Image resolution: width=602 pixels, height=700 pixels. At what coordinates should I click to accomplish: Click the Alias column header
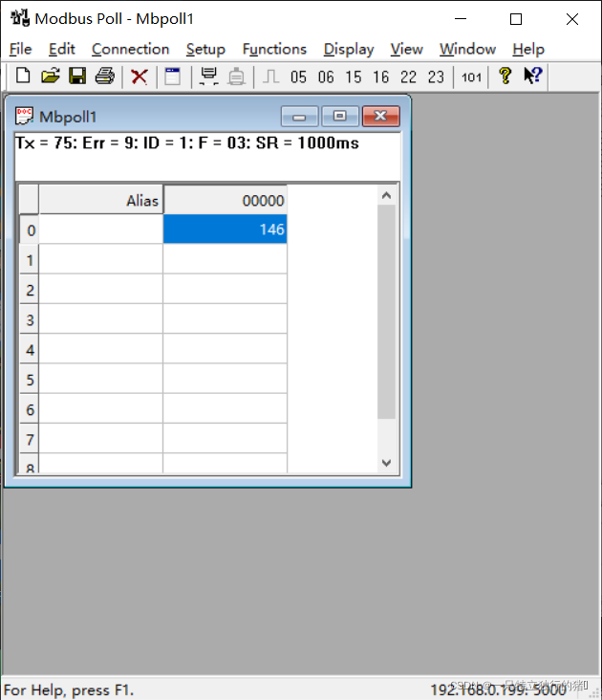[x=101, y=200]
